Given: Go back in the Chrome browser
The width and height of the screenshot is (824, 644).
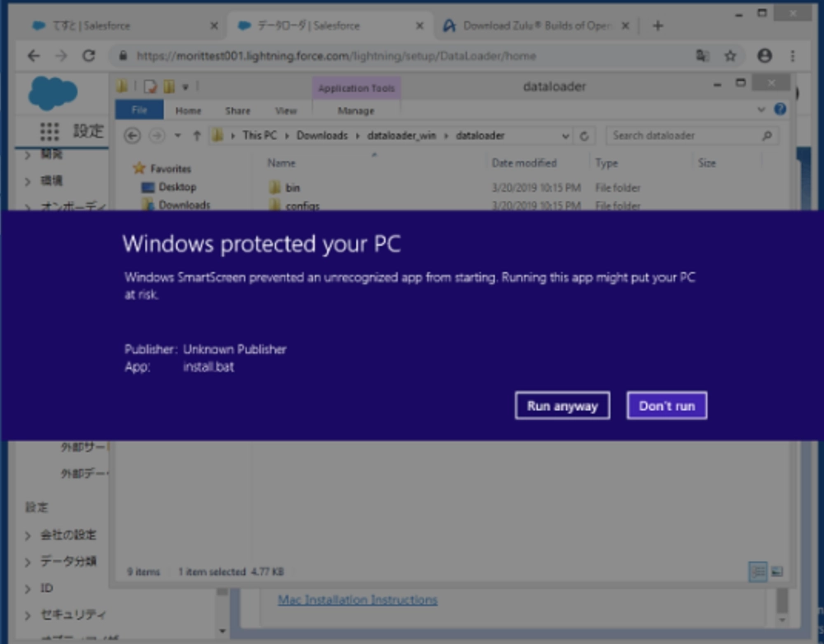Looking at the screenshot, I should [34, 56].
